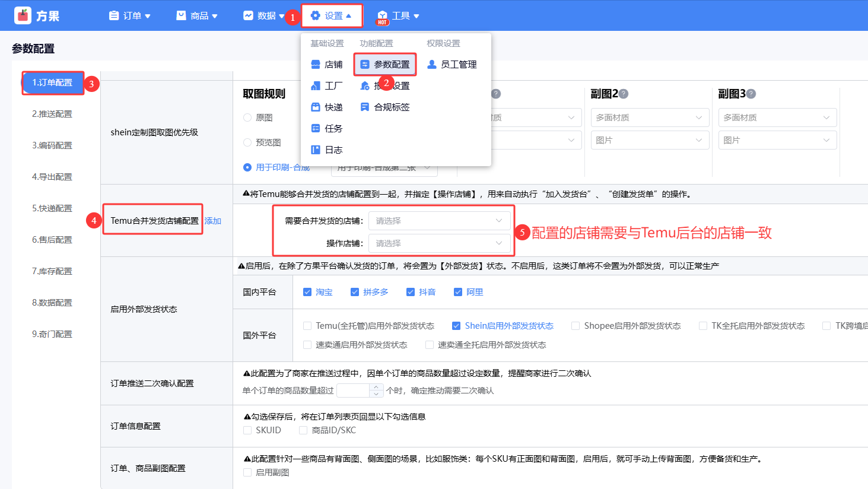Open 副图3 多面材质 dropdown
This screenshot has width=868, height=489.
pos(777,118)
